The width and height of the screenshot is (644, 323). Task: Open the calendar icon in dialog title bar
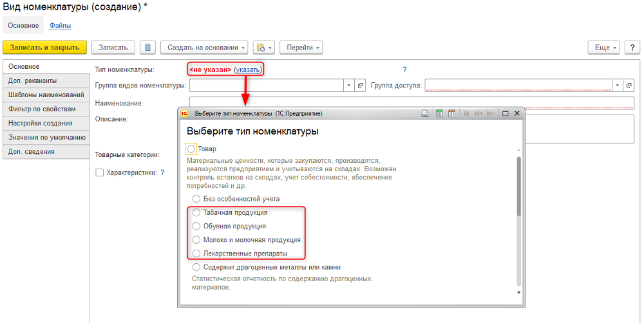452,114
